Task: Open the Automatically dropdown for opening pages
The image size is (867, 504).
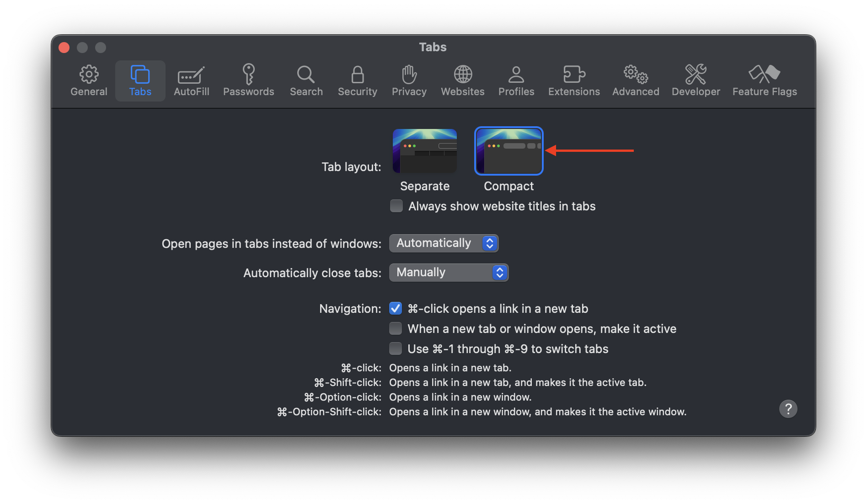Action: point(444,243)
